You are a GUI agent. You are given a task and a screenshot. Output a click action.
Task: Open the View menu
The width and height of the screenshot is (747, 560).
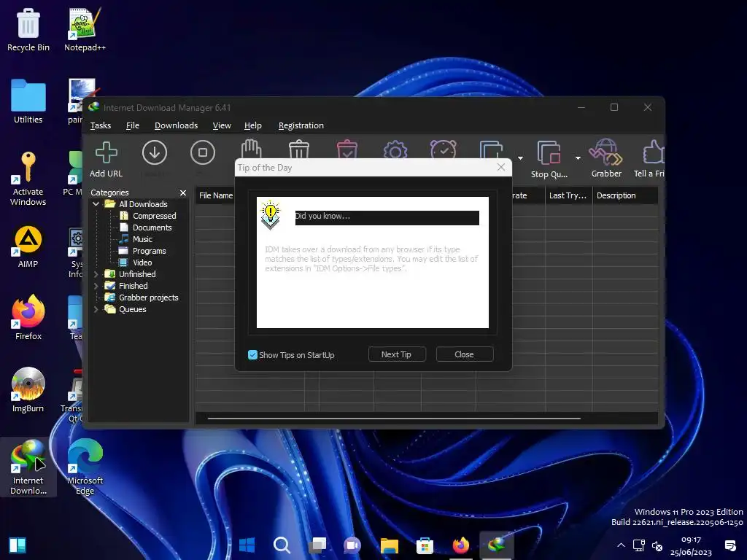222,125
